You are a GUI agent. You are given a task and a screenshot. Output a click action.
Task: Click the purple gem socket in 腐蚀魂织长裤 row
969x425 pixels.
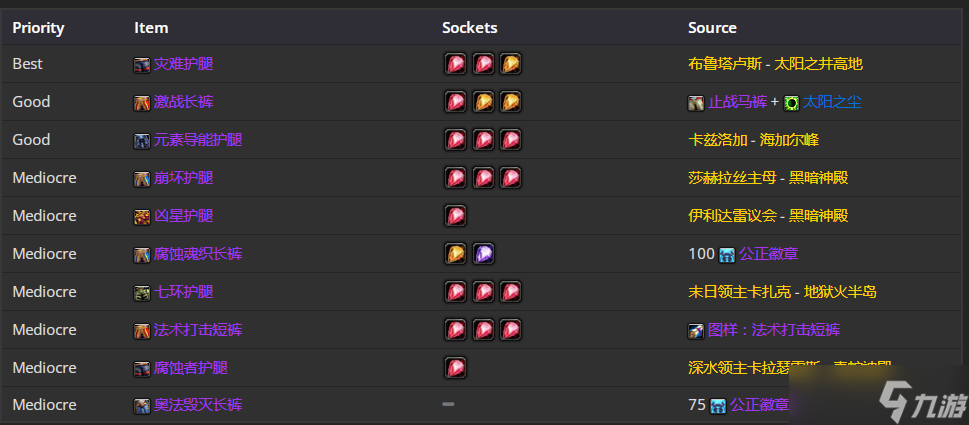coord(483,254)
